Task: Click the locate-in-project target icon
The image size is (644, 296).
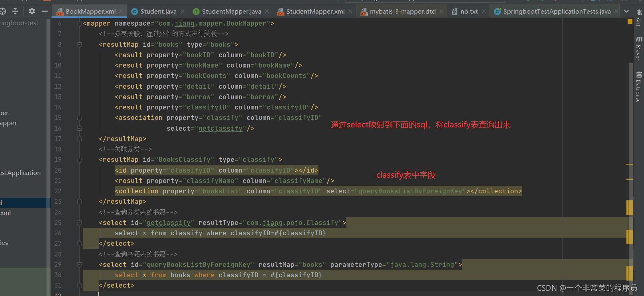Action: tap(2, 11)
